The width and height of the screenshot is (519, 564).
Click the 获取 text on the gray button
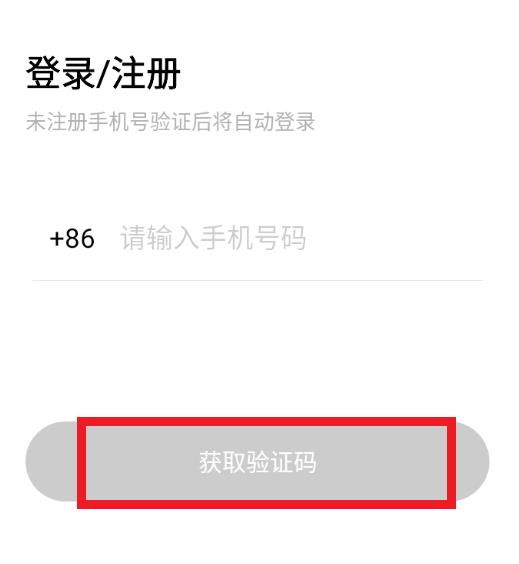223,462
